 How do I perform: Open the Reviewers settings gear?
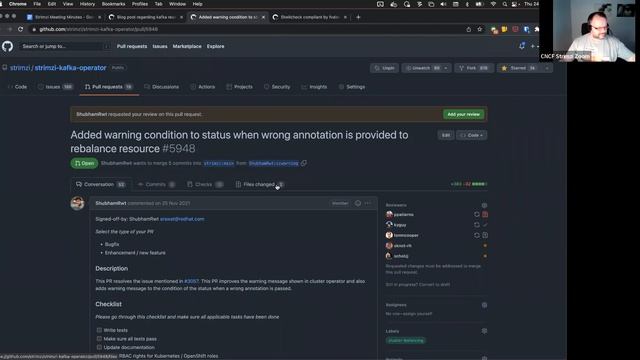pos(484,205)
